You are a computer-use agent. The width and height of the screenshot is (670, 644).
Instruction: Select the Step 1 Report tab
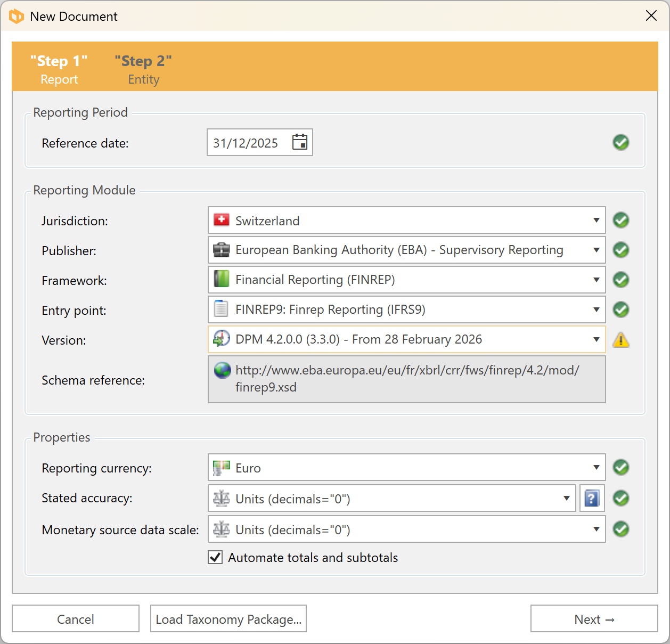pyautogui.click(x=59, y=69)
